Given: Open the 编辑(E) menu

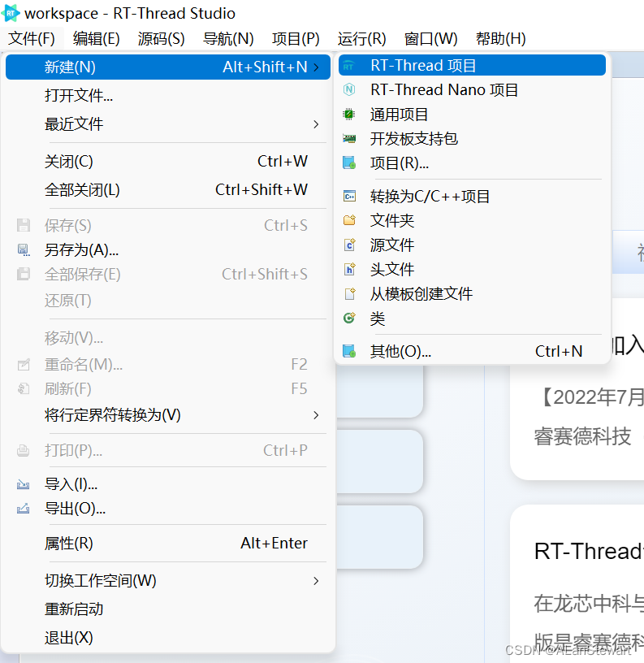Looking at the screenshot, I should pyautogui.click(x=97, y=38).
